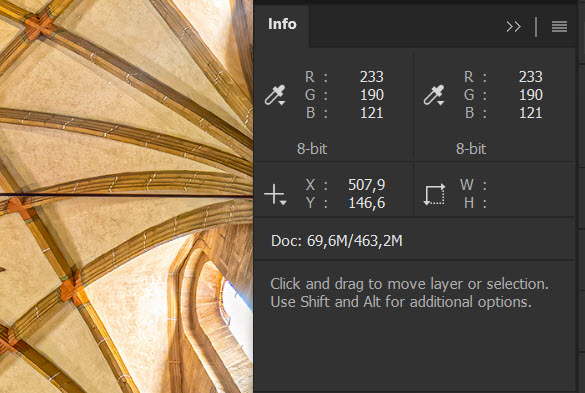Open coordinate units dropdown beside crosshair
Screen dimensions: 585x393
[283, 203]
